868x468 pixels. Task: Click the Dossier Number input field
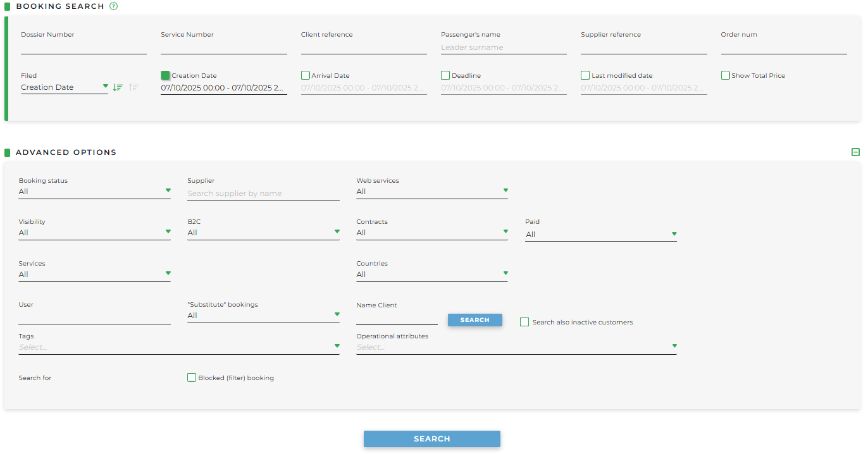pos(84,47)
